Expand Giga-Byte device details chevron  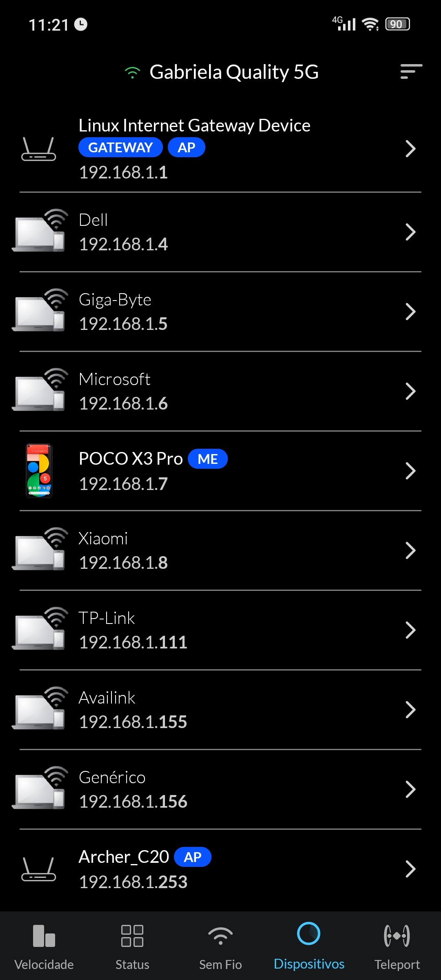pyautogui.click(x=410, y=312)
